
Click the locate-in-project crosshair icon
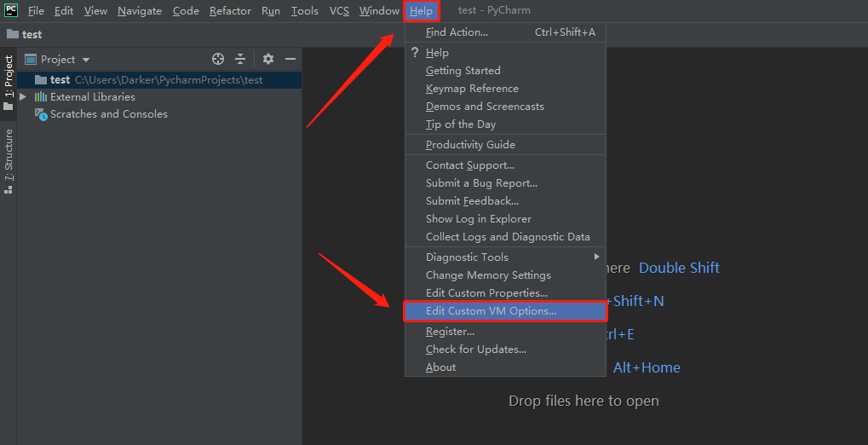pos(218,60)
